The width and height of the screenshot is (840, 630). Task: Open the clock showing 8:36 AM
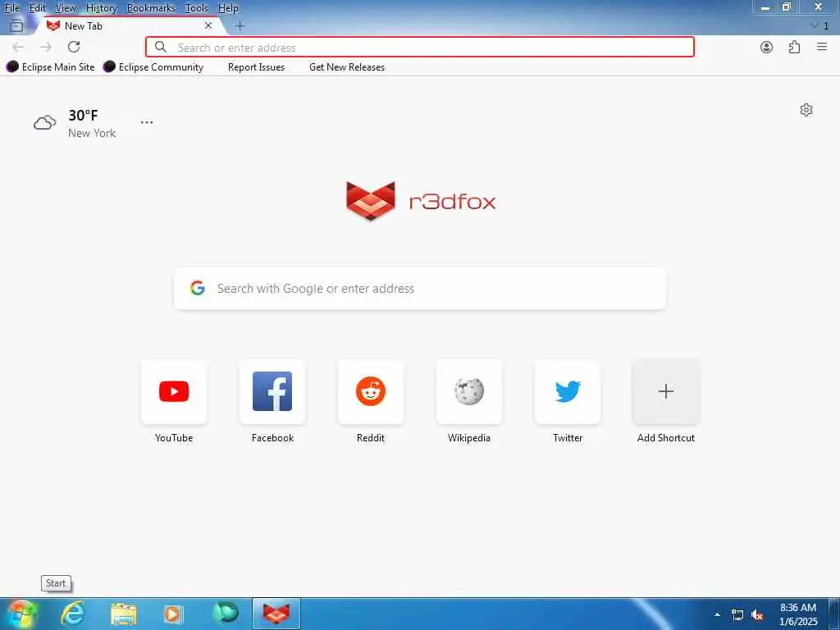798,614
